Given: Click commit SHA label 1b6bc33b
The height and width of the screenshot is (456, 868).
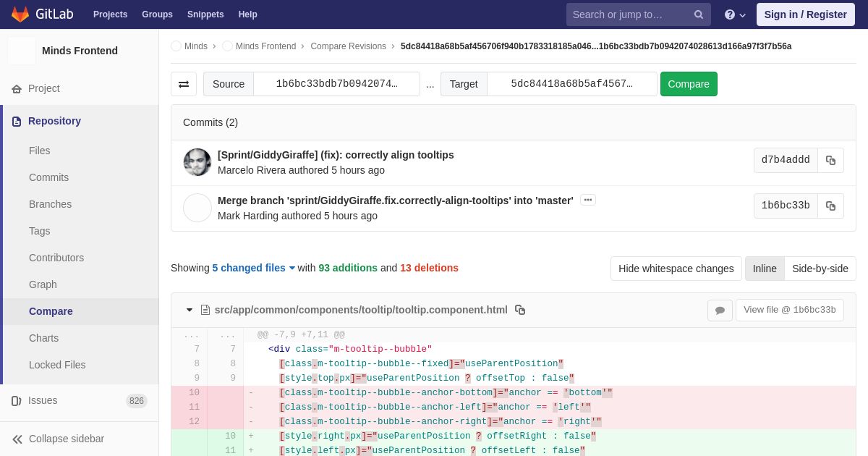Looking at the screenshot, I should [786, 206].
